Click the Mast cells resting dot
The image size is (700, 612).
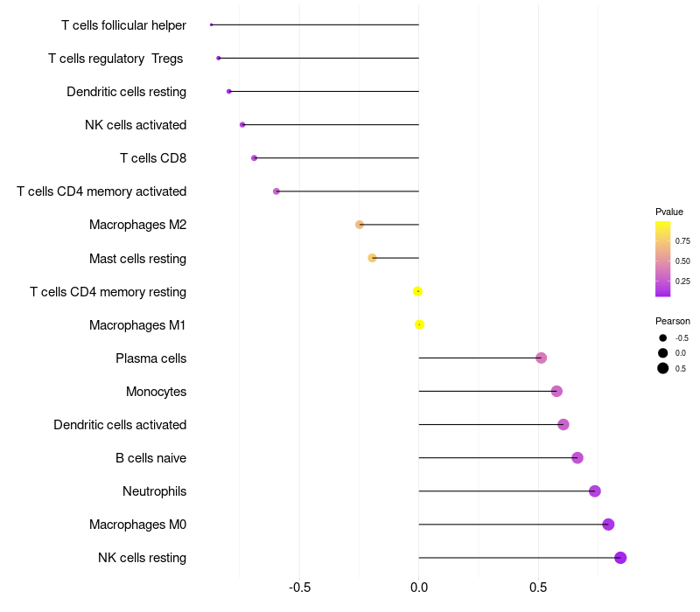coord(373,258)
